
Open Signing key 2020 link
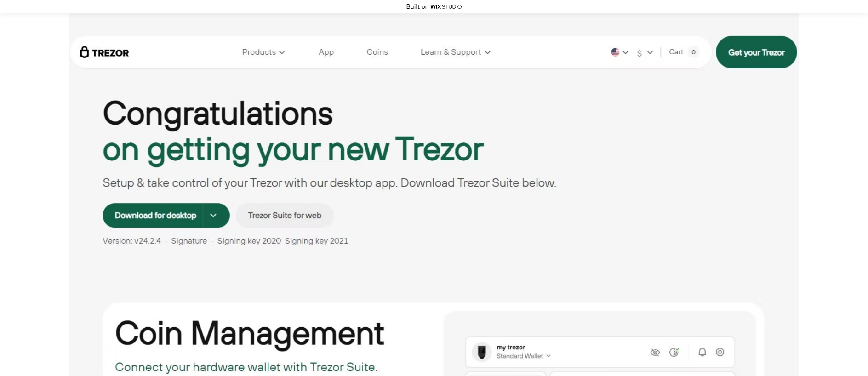coord(249,241)
